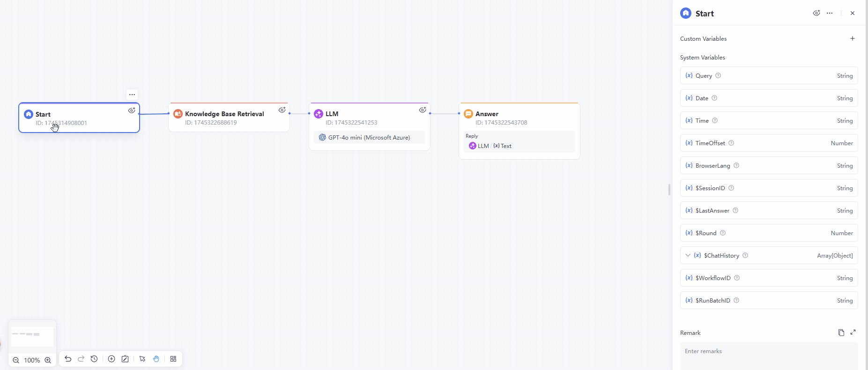Image resolution: width=868 pixels, height=370 pixels.
Task: Zoom out the canvas with minus magnifier
Action: (x=16, y=360)
